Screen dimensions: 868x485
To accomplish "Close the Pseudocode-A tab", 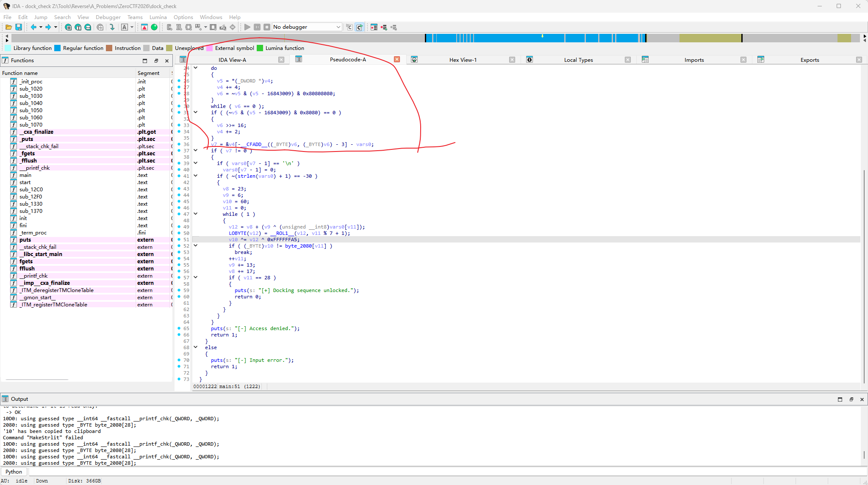I will [397, 59].
